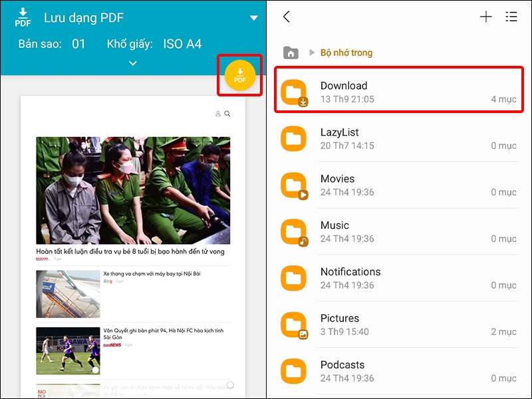Open the list view options icon top-right

511,17
